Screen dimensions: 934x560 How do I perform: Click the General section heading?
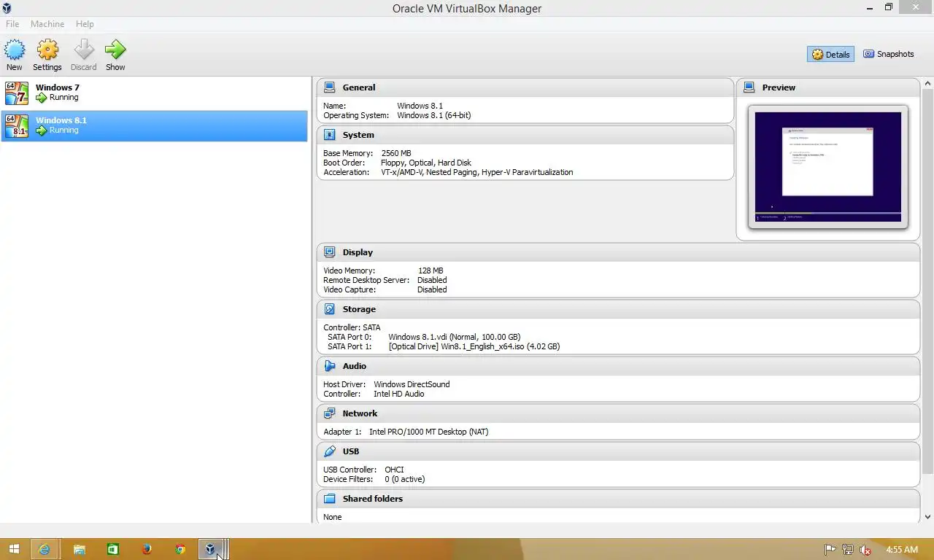[359, 87]
